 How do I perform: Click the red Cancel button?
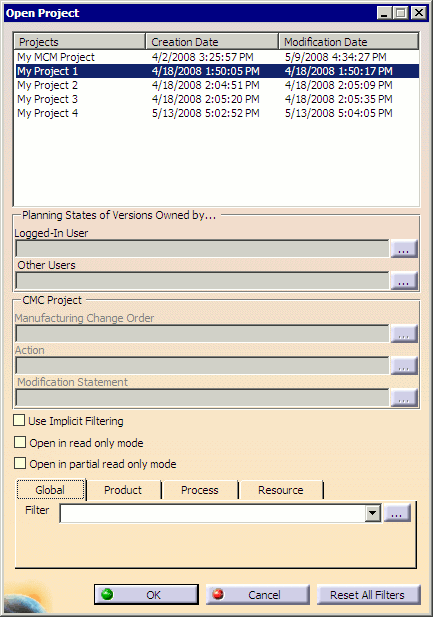(x=258, y=594)
